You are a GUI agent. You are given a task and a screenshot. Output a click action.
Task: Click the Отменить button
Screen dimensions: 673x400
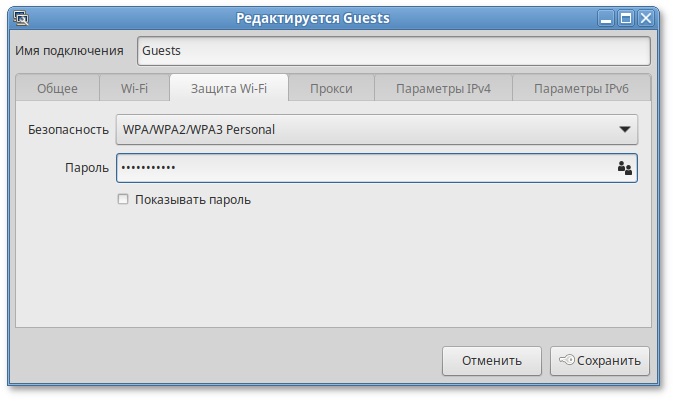(x=492, y=361)
